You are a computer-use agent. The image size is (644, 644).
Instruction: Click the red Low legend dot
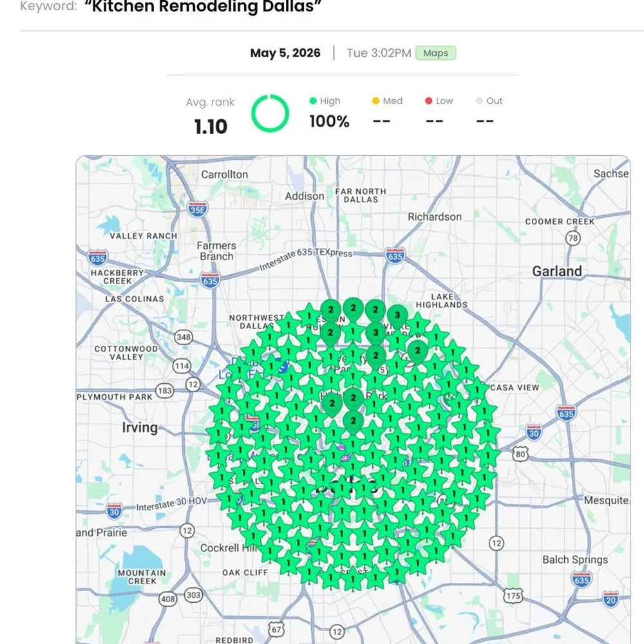coord(428,101)
